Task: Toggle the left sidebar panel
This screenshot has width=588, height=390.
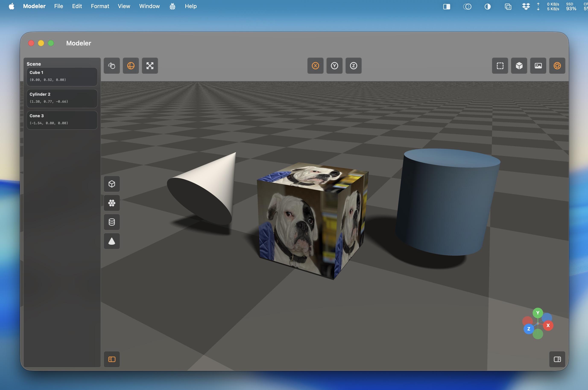Action: [112, 359]
